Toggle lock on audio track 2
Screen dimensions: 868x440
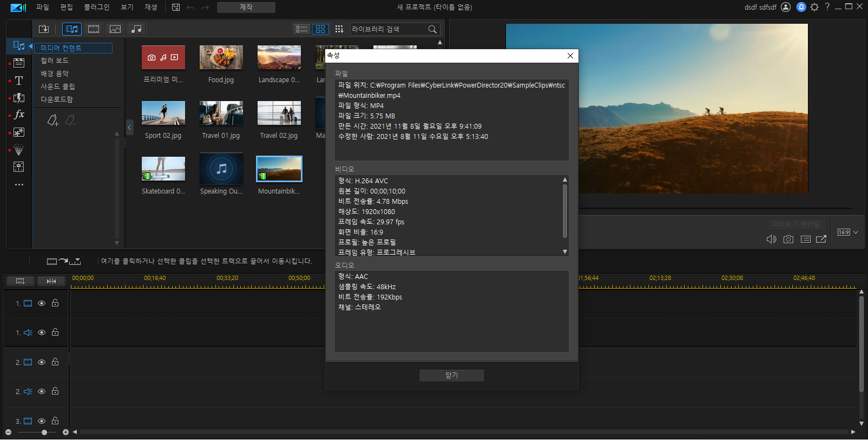coord(55,391)
